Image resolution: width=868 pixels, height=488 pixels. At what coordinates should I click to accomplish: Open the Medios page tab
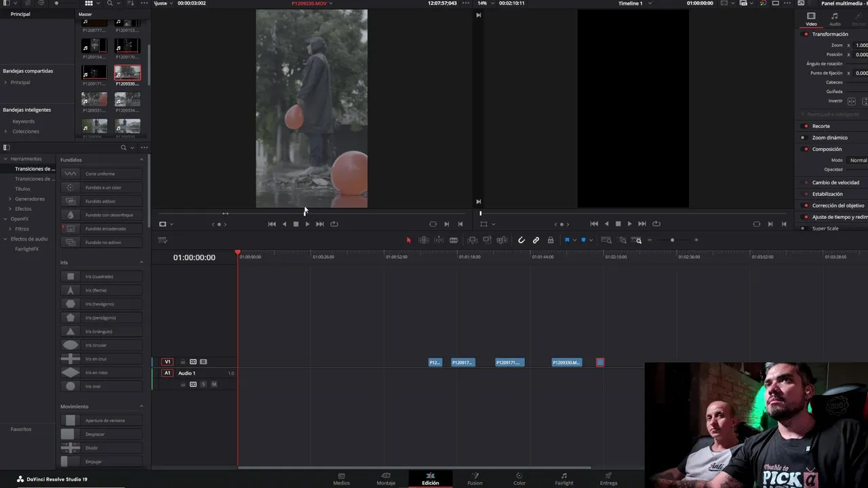[x=341, y=479]
